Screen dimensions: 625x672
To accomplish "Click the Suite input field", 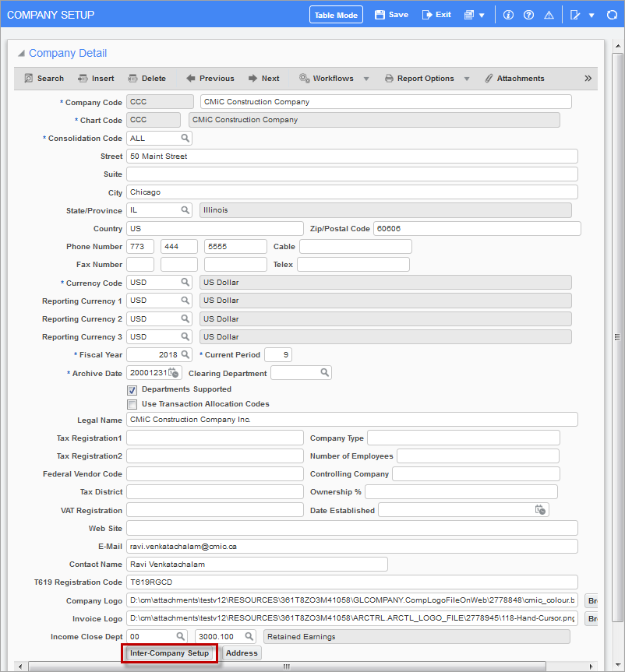I will pos(352,174).
